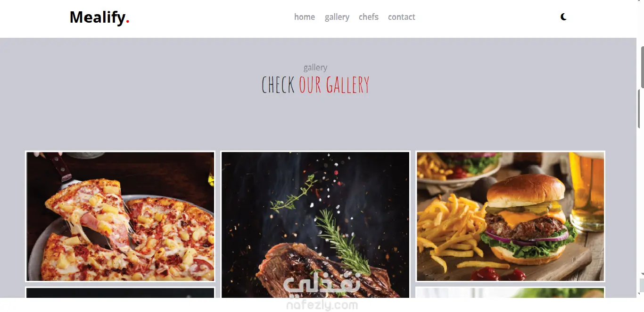The image size is (644, 312).
Task: Click the red OUR GALLERY heading text
Action: pos(334,85)
